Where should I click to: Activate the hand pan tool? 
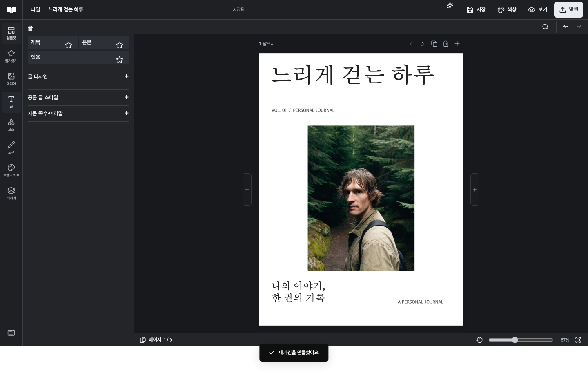coord(480,340)
